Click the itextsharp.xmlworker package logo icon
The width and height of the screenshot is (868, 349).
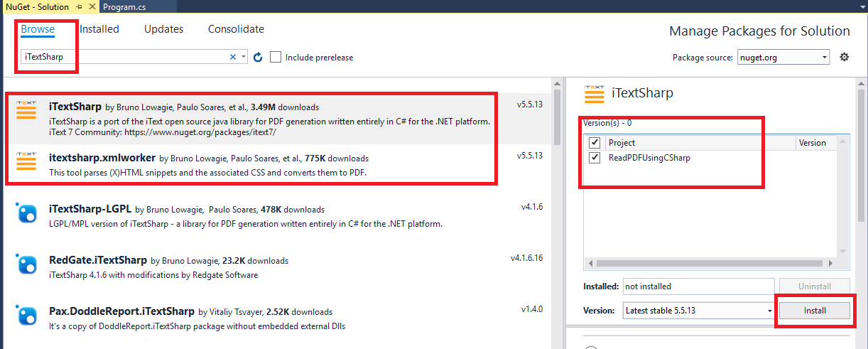pyautogui.click(x=26, y=161)
